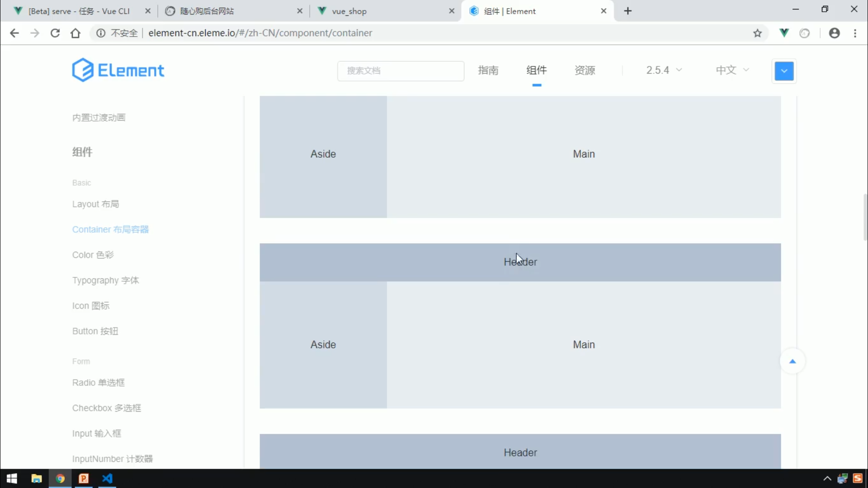Open Button 按钮 page
Image resolution: width=868 pixels, height=488 pixels.
point(95,331)
